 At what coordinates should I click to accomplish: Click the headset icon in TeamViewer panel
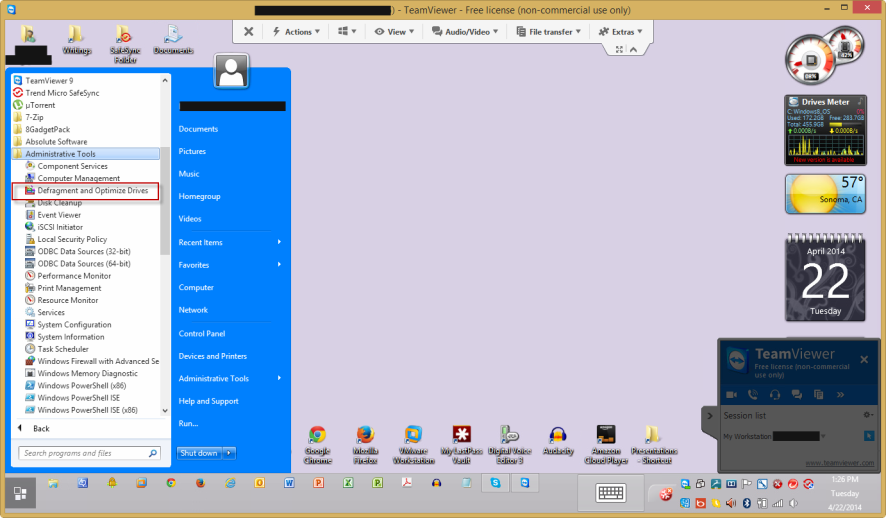point(774,395)
